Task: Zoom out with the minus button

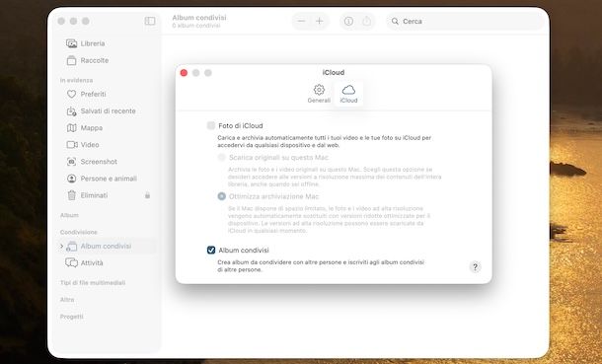Action: point(302,21)
